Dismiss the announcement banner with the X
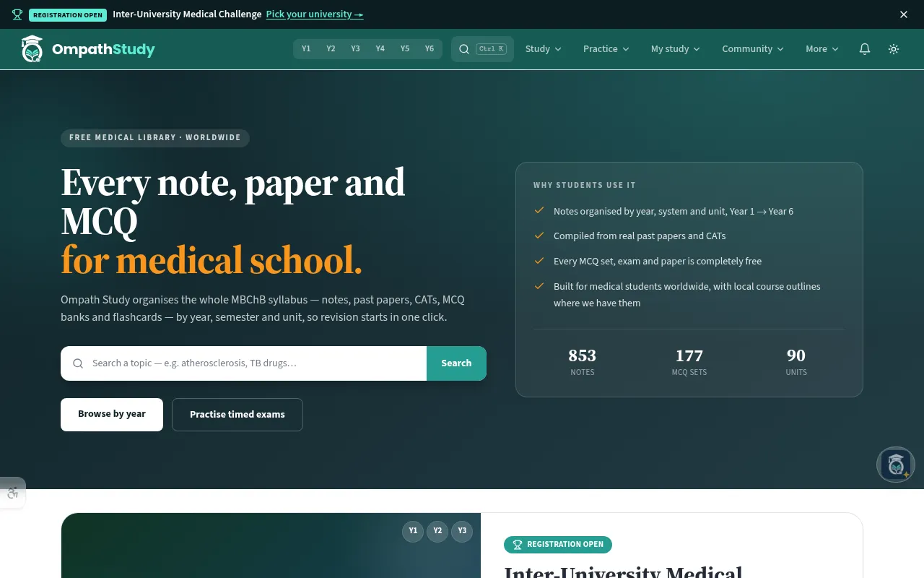This screenshot has height=578, width=924. (904, 14)
